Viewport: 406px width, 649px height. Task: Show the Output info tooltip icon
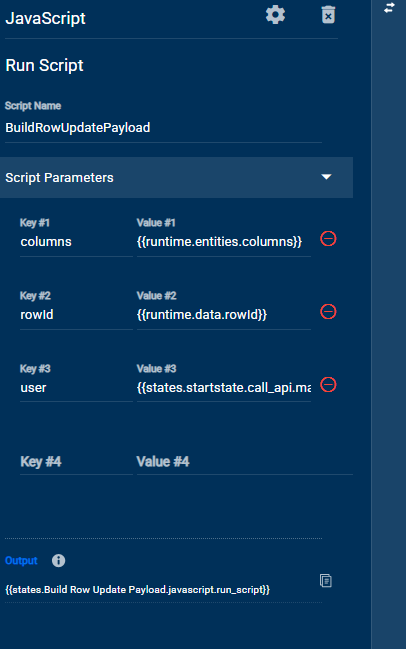[58, 560]
